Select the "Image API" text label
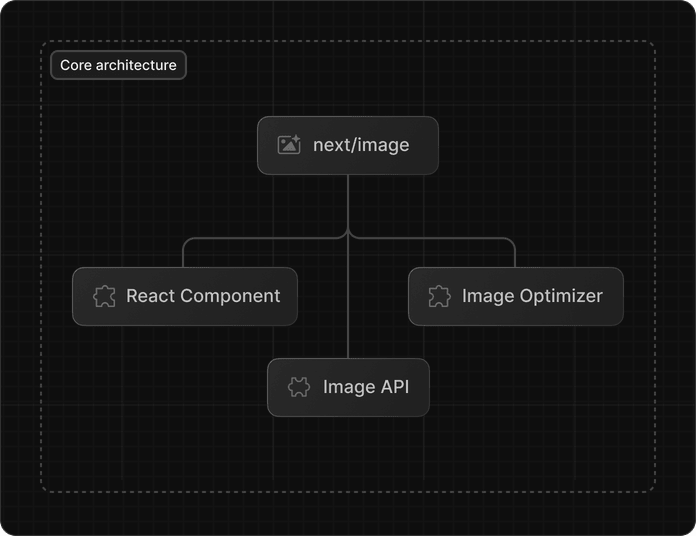 coord(366,387)
